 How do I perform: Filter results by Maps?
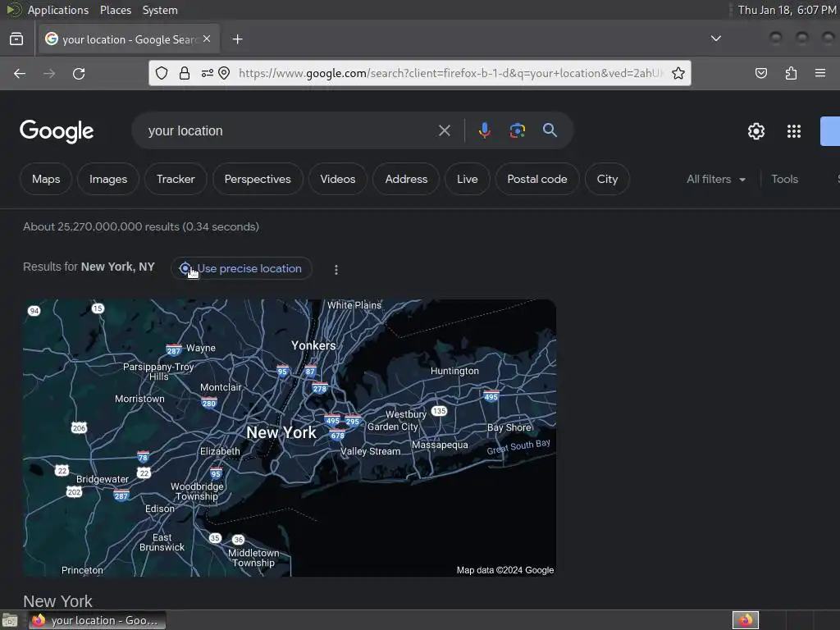click(x=46, y=179)
